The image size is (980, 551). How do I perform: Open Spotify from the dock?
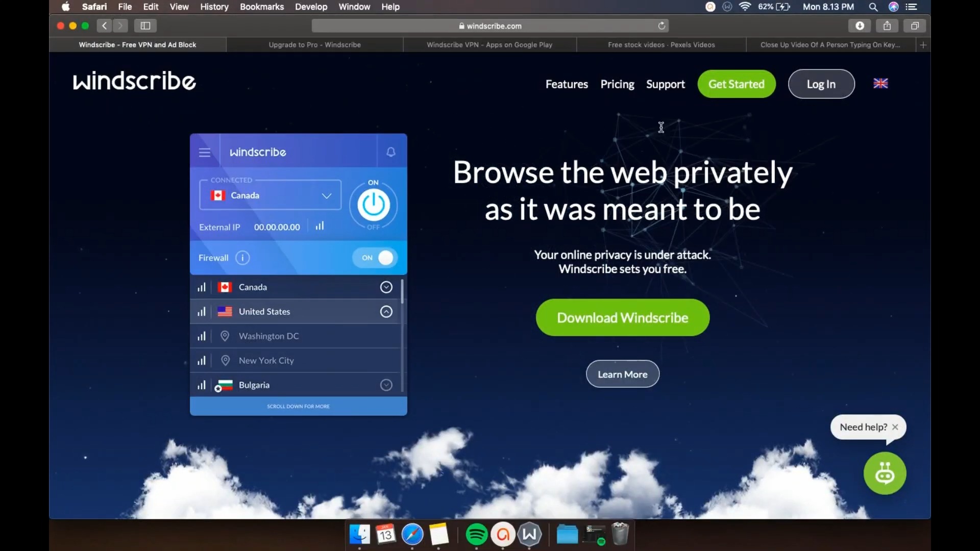click(x=476, y=535)
